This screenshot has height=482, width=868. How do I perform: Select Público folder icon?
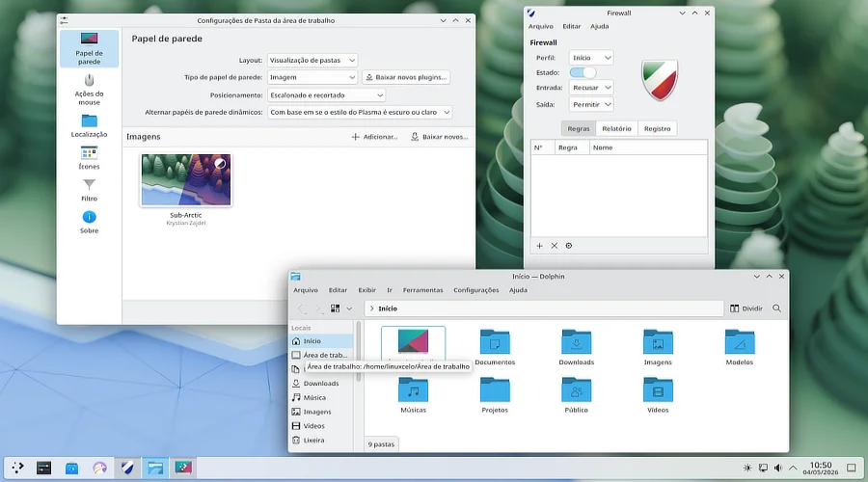tap(577, 389)
